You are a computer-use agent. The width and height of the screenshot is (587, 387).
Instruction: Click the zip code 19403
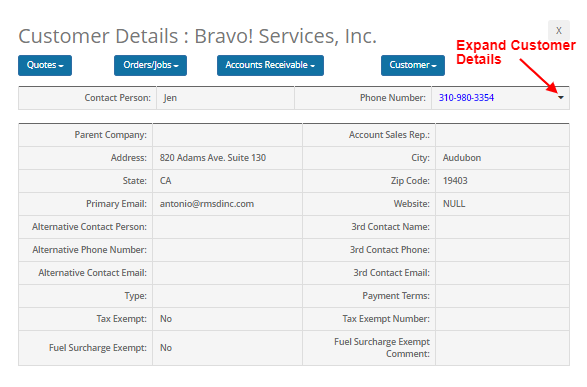[x=455, y=181]
